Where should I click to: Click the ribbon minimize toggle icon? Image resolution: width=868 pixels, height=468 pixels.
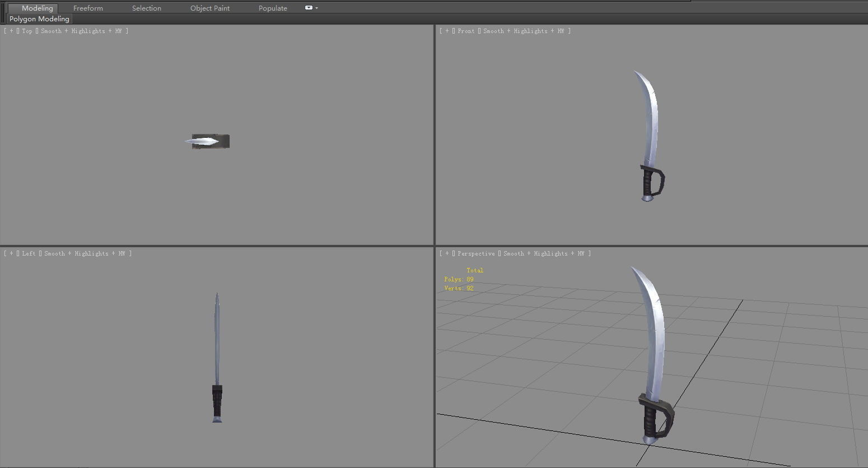(309, 8)
